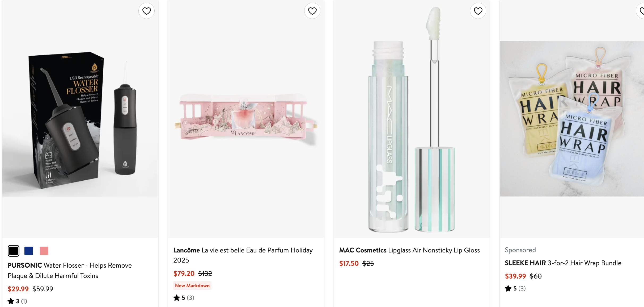Viewport: 644px width, 307px height.
Task: Choose blue color swatch for water flosser
Action: click(29, 251)
